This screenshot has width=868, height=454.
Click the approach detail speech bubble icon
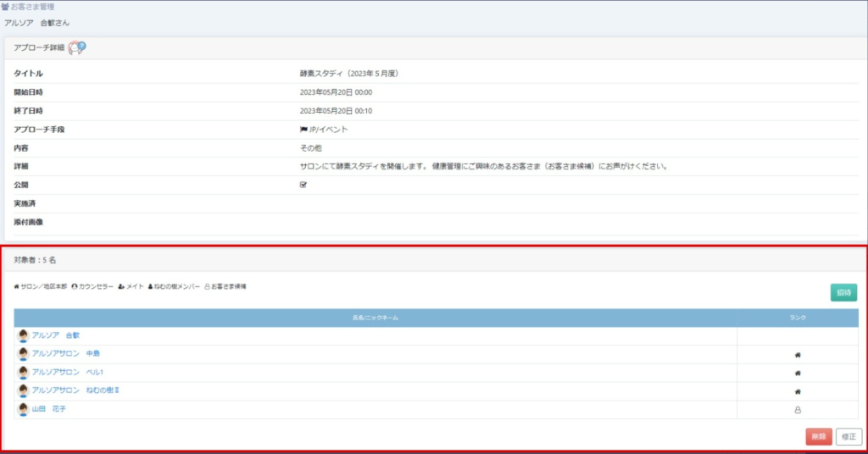[77, 48]
